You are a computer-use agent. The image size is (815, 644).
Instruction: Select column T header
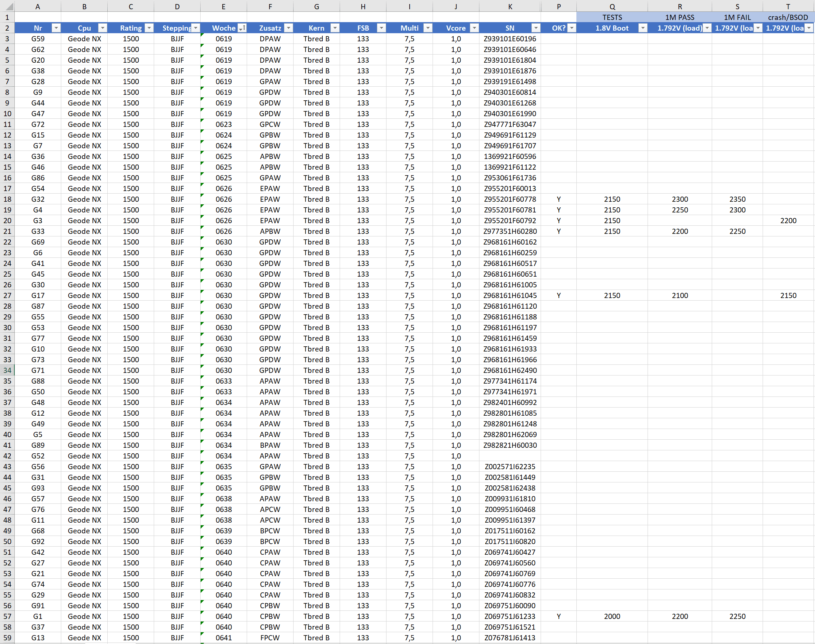point(788,6)
